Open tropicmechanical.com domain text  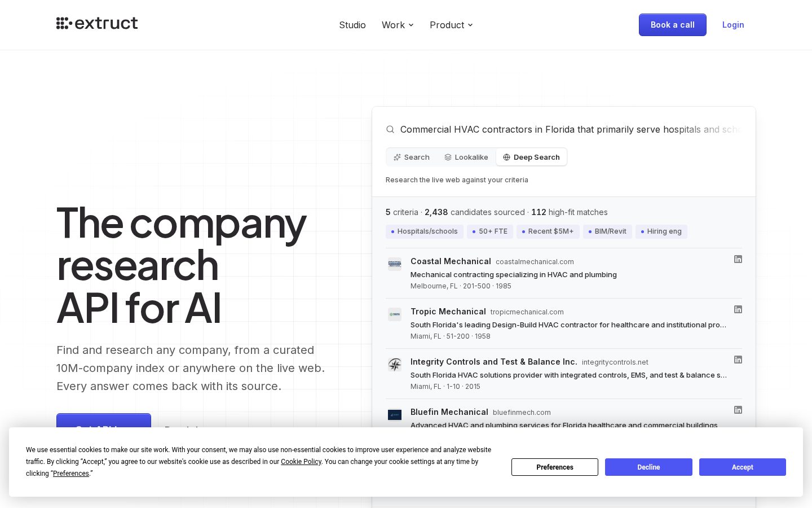pyautogui.click(x=527, y=312)
